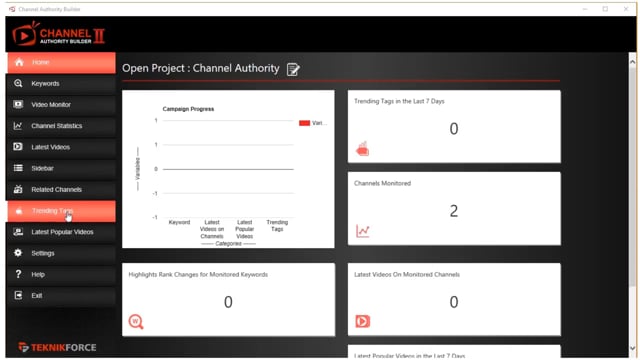Click the 'Channels Monitored' heading
640x360 pixels.
[x=382, y=183]
